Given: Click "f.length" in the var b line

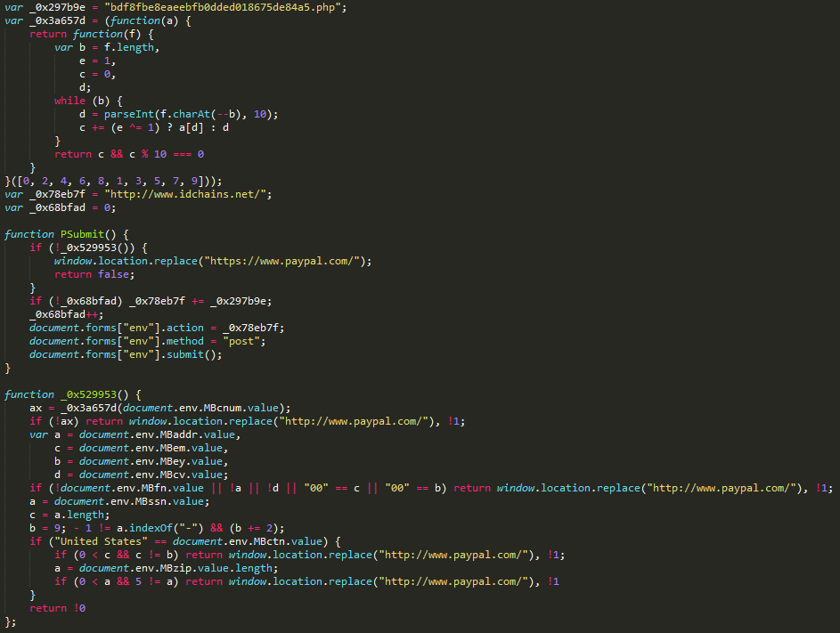Looking at the screenshot, I should pos(129,48).
